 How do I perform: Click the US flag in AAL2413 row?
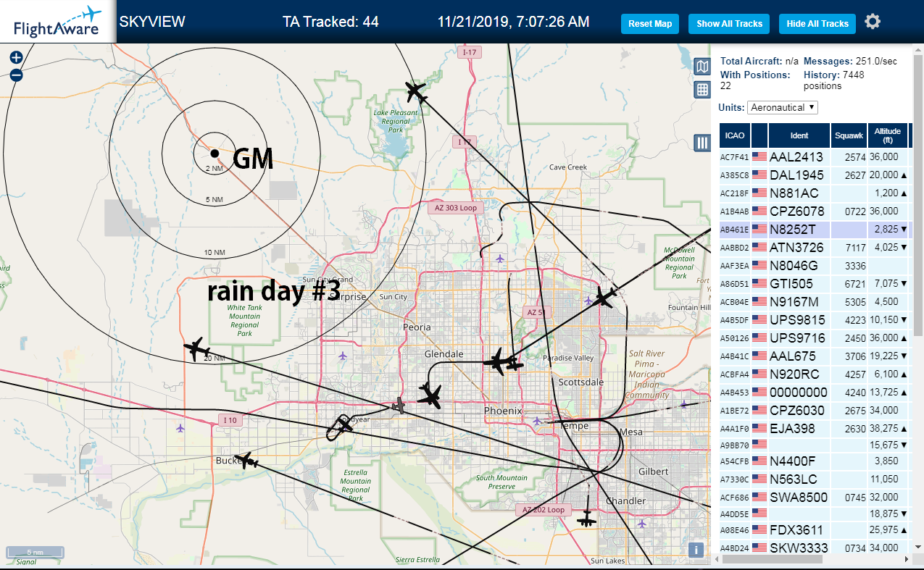click(x=759, y=156)
